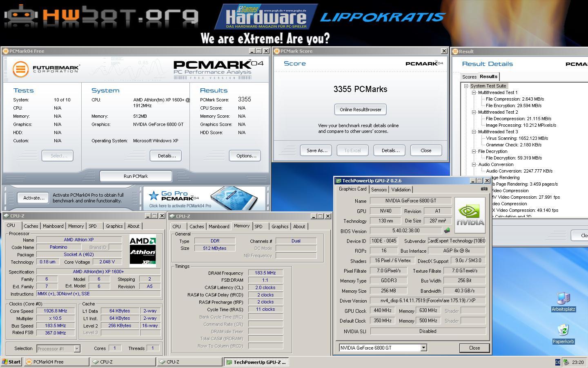This screenshot has width=588, height=368.
Task: Click the hwbot.org robot logo
Action: (x=101, y=16)
